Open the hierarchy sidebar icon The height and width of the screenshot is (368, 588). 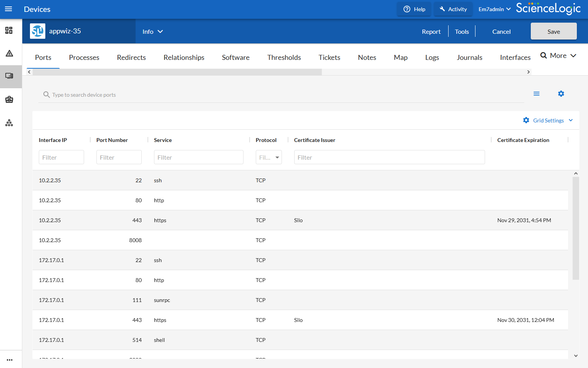(x=9, y=123)
